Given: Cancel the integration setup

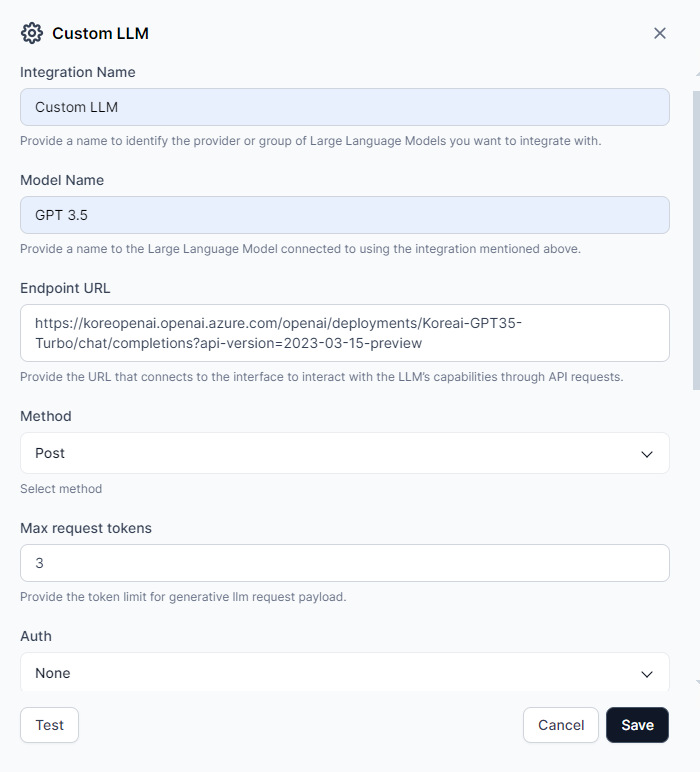Looking at the screenshot, I should point(561,725).
